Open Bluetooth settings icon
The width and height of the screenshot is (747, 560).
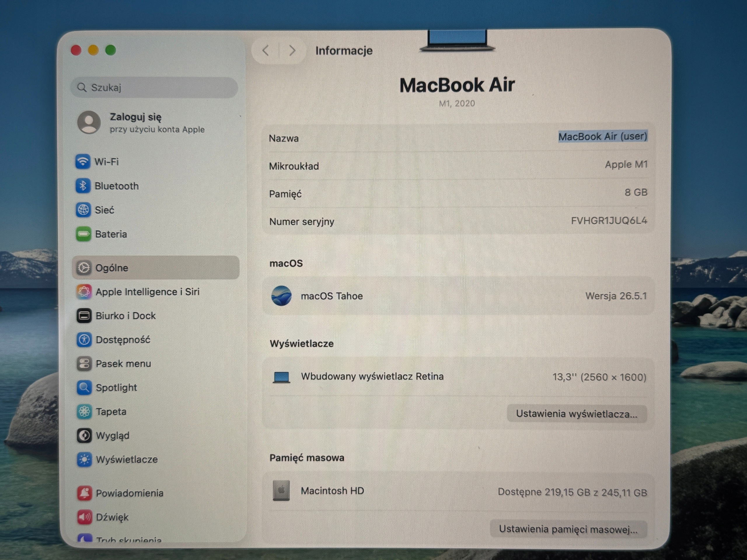tap(83, 186)
